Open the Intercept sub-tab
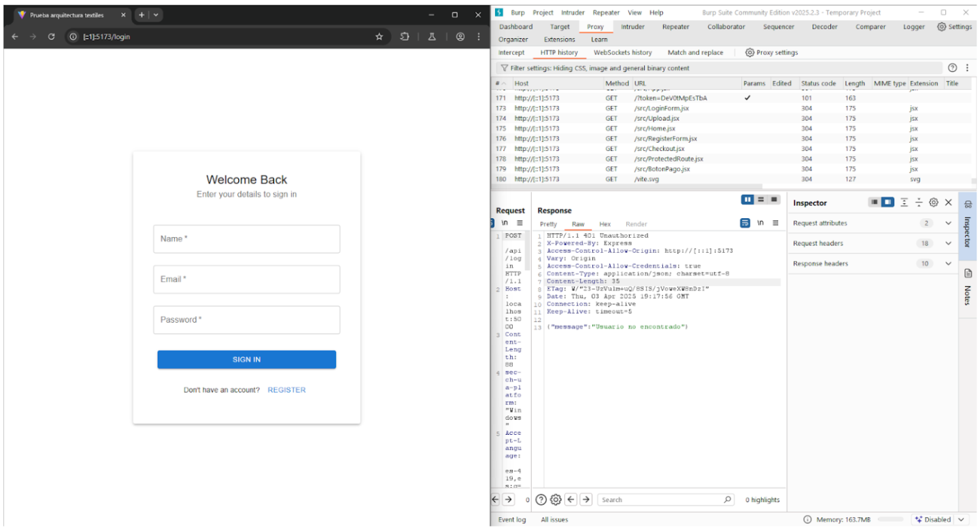980x530 pixels. 511,52
